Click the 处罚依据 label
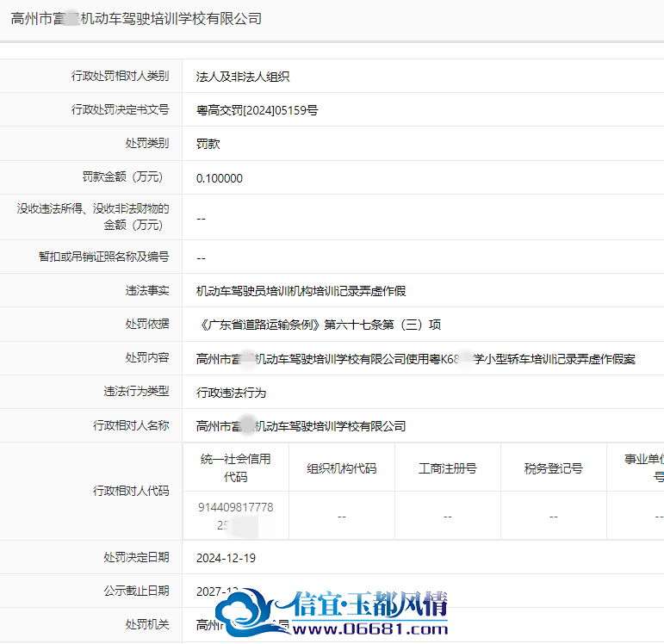Image resolution: width=664 pixels, height=644 pixels. tap(147, 325)
